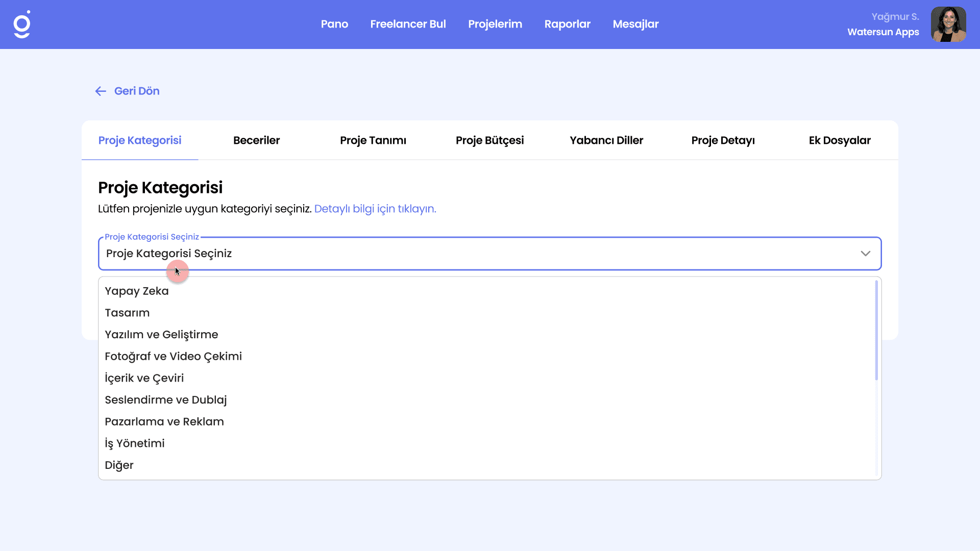Click the Watersun Apps account name
Viewport: 980px width, 551px height.
[883, 32]
